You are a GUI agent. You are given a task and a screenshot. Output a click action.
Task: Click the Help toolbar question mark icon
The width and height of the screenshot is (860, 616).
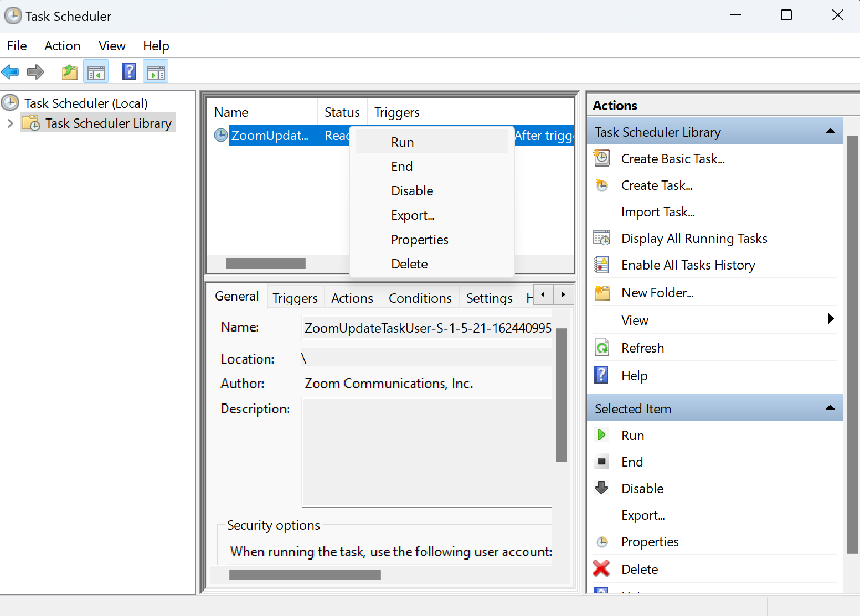129,71
